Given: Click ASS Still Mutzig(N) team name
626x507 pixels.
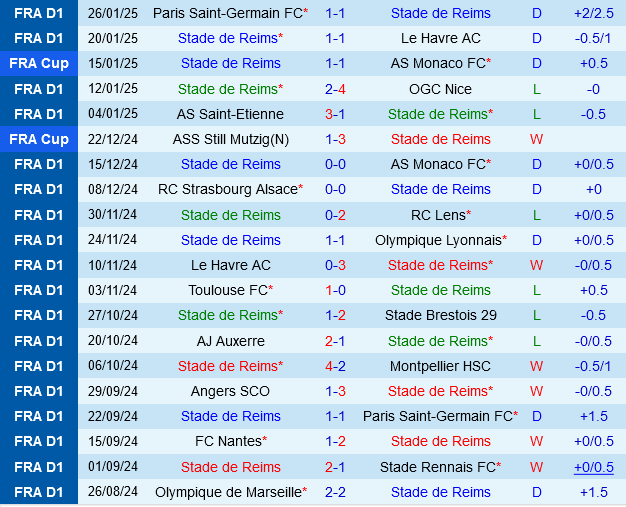Looking at the screenshot, I should (x=230, y=139).
